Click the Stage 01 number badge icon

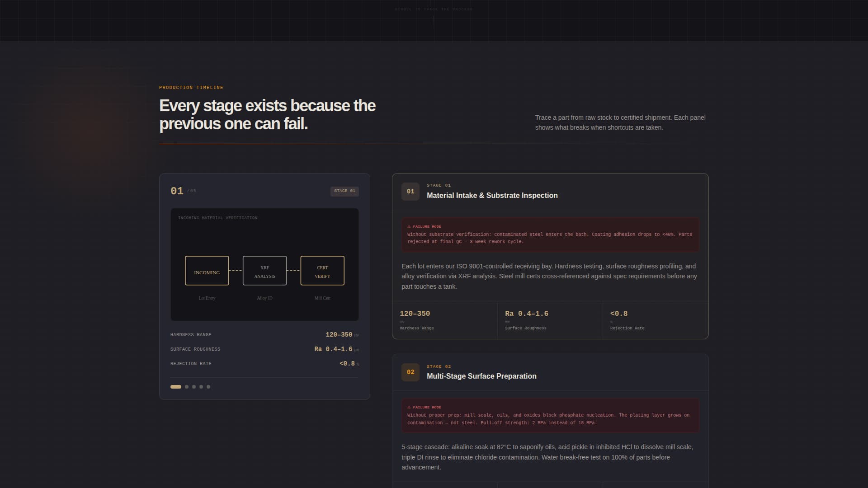(410, 192)
